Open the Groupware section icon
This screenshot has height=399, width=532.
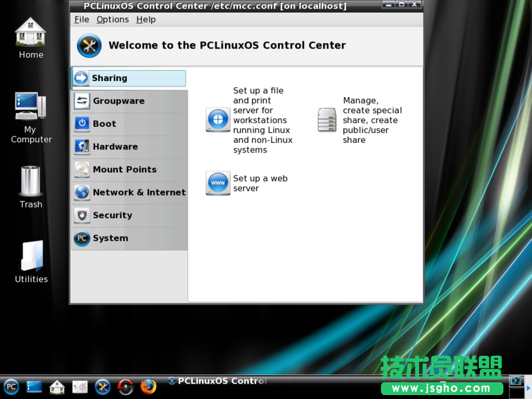pyautogui.click(x=82, y=101)
